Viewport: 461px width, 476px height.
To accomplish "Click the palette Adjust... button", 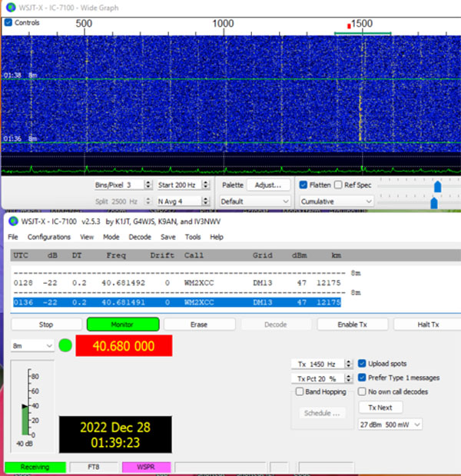I will 268,185.
